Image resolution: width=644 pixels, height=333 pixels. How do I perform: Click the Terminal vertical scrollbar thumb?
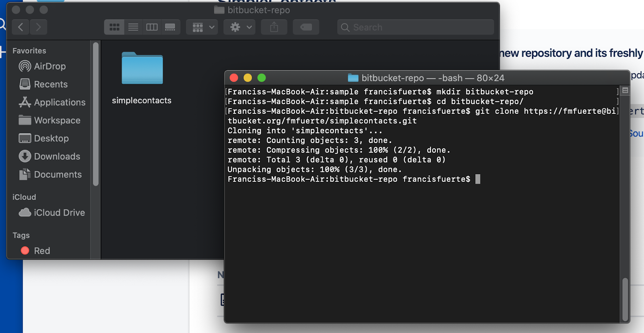point(625,299)
